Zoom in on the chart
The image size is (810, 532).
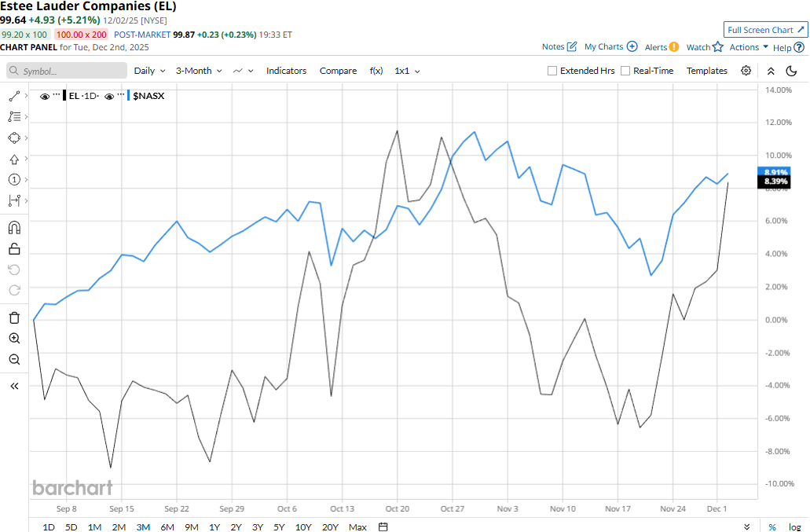(14, 339)
